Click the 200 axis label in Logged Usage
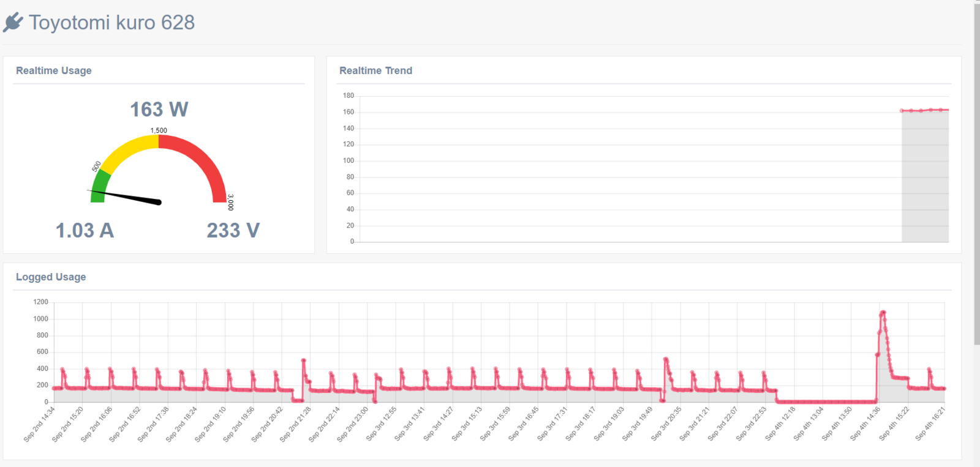The image size is (980, 467). (42, 385)
